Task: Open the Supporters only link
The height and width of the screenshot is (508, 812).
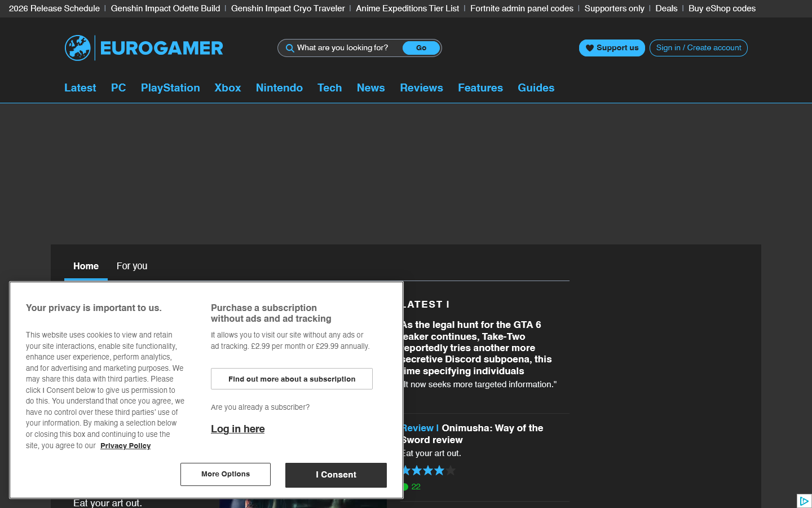Action: pyautogui.click(x=614, y=8)
